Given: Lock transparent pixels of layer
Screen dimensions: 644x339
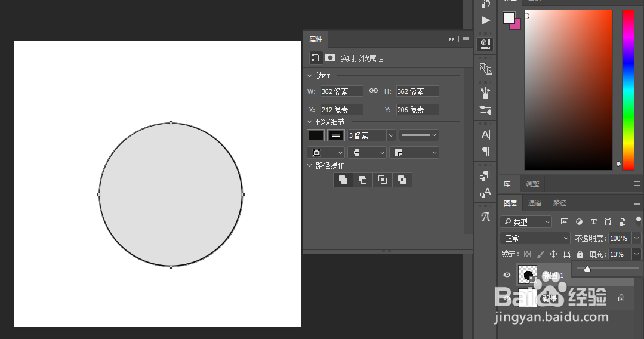Looking at the screenshot, I should (528, 254).
